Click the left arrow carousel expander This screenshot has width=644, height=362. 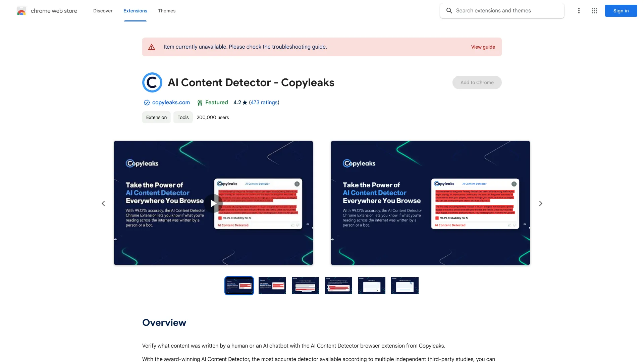(103, 203)
